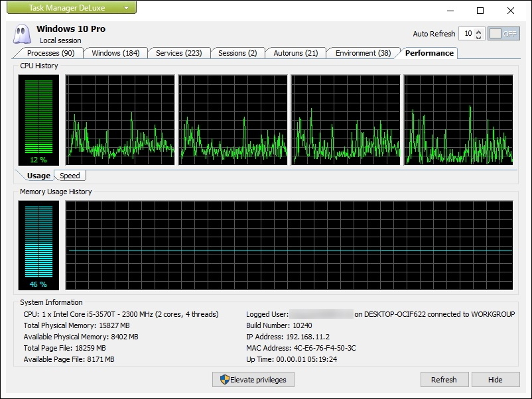Click the Performance tab

pos(429,53)
